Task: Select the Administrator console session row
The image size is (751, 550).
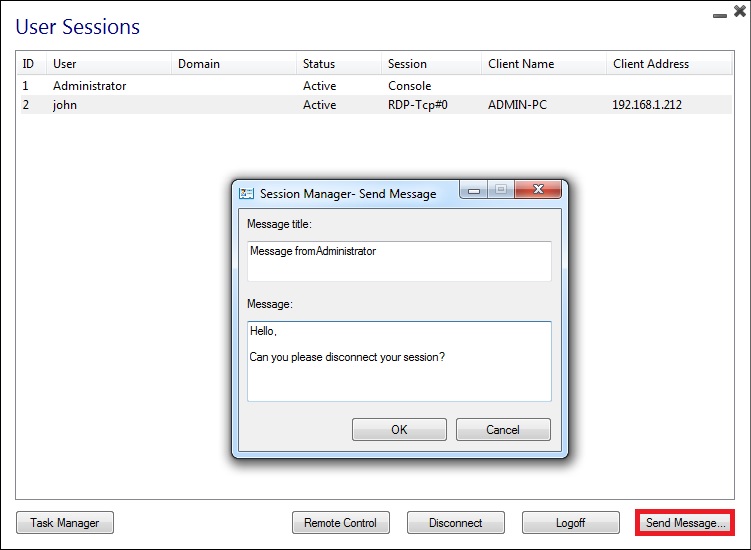Action: point(200,86)
